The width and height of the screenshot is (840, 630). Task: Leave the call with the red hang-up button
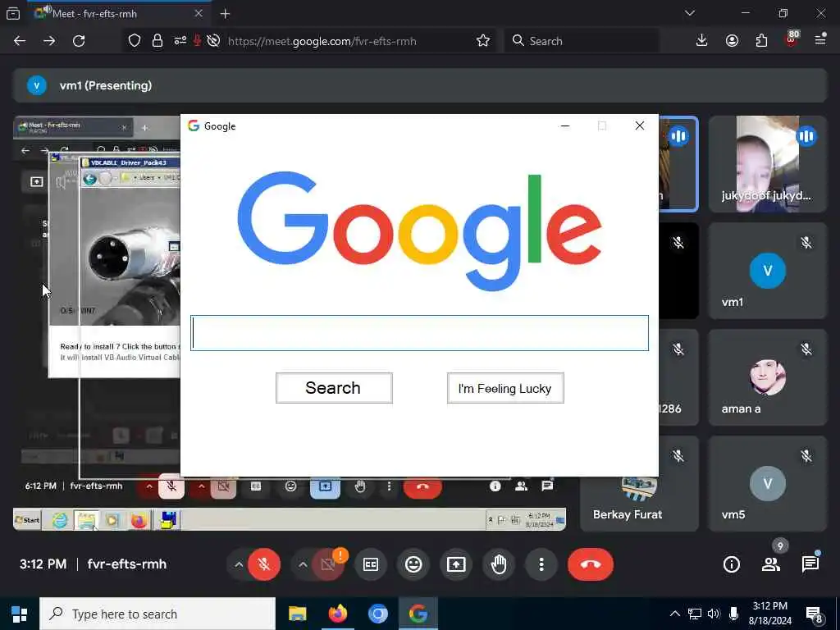pyautogui.click(x=591, y=564)
